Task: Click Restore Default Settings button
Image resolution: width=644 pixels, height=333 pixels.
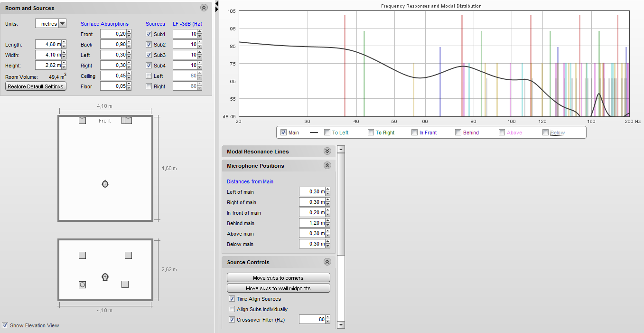Action: (x=36, y=86)
